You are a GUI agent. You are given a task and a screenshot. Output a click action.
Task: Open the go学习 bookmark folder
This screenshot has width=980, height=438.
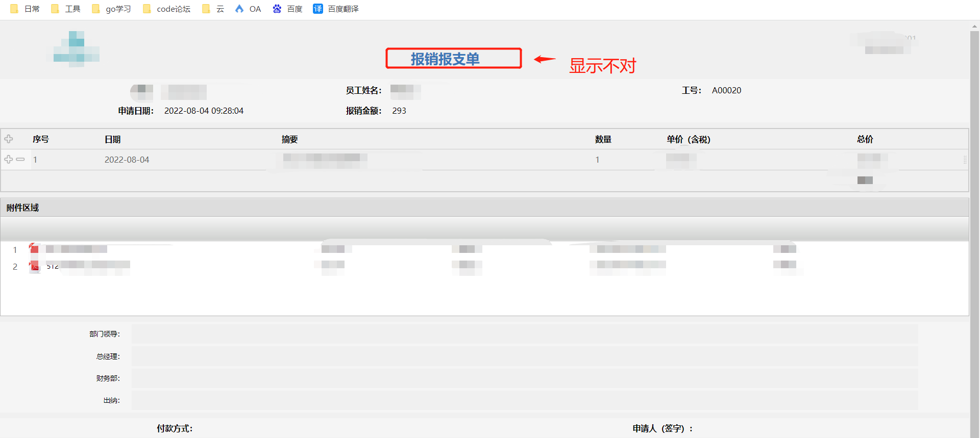click(x=111, y=9)
